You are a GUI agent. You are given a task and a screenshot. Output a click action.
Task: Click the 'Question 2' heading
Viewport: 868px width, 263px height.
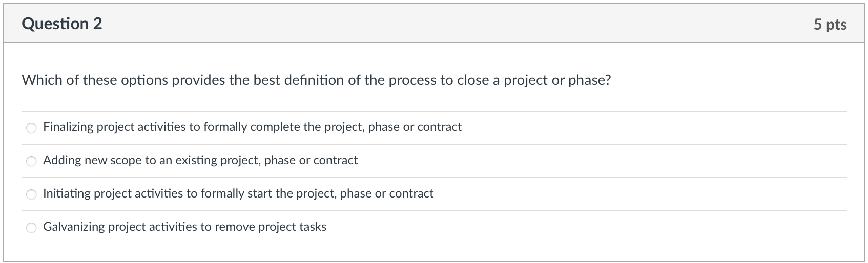[62, 24]
